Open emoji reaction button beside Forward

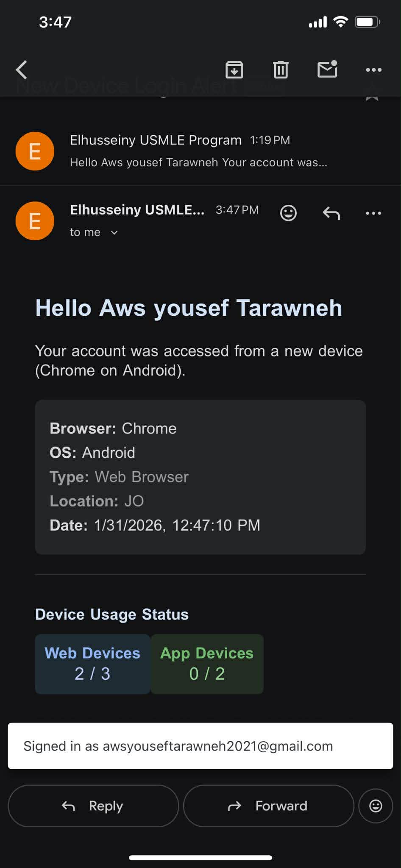(x=376, y=806)
